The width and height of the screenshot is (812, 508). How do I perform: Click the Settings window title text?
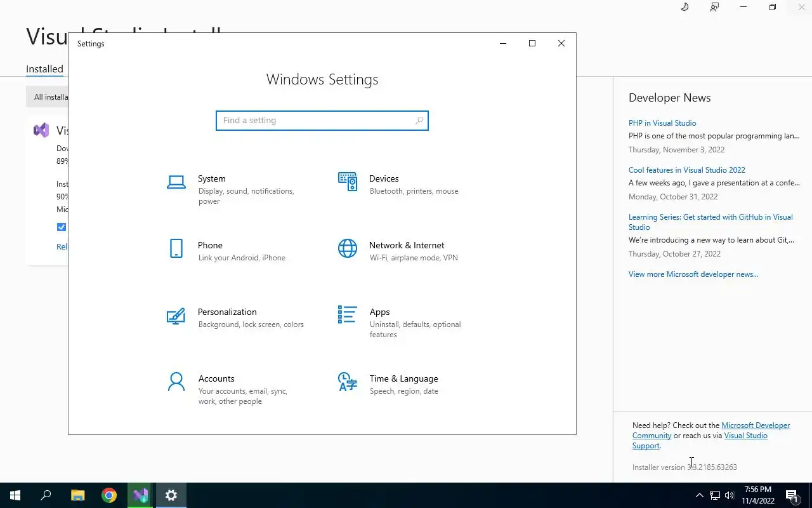pos(91,44)
